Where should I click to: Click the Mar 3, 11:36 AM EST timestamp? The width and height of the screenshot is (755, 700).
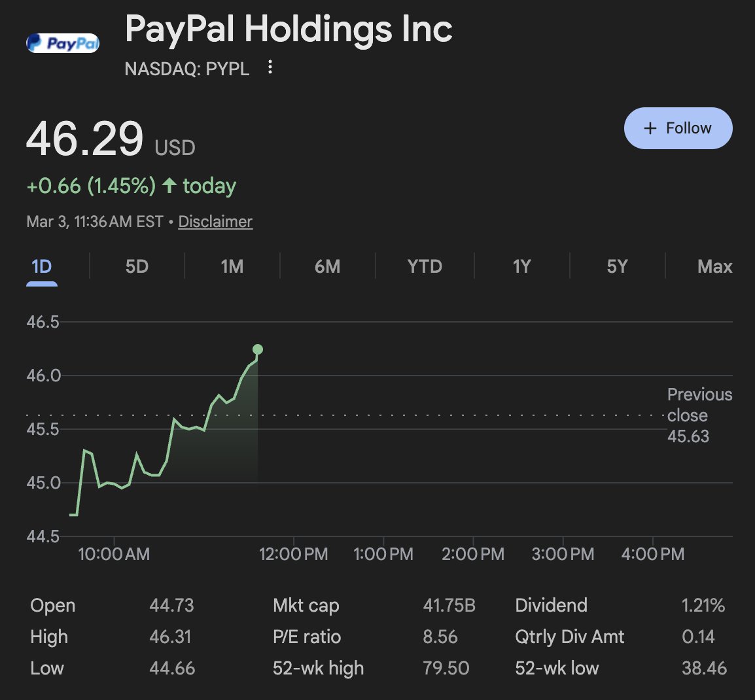pos(95,222)
